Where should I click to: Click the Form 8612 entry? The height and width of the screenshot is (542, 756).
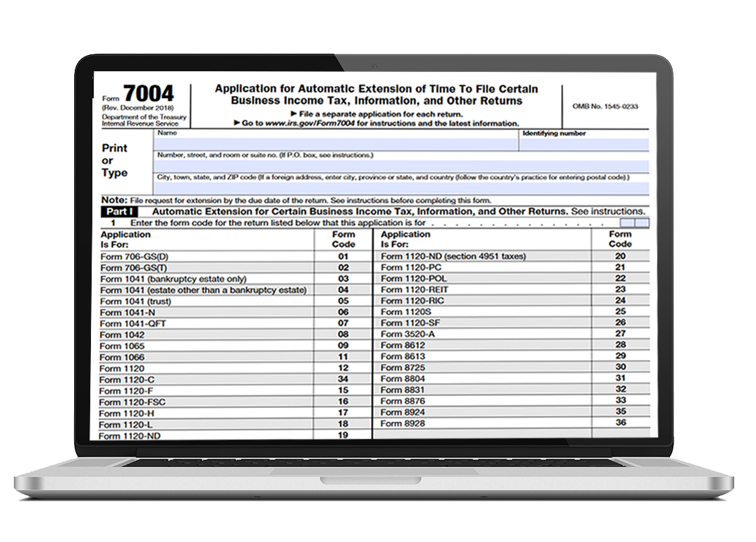point(403,345)
